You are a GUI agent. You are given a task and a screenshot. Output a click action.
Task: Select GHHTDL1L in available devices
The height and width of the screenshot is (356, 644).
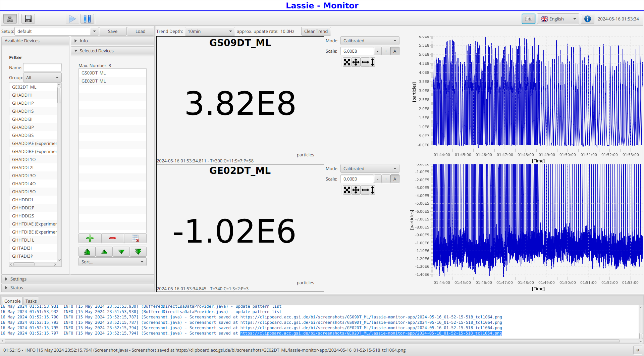point(33,240)
